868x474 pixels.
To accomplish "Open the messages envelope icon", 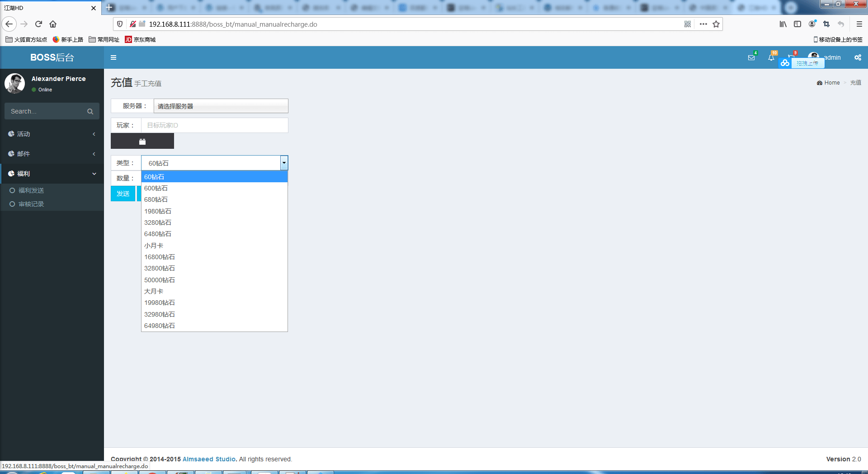I will [x=751, y=57].
